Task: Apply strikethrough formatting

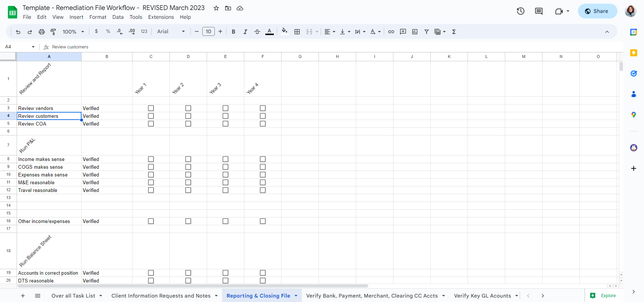Action: point(257,32)
